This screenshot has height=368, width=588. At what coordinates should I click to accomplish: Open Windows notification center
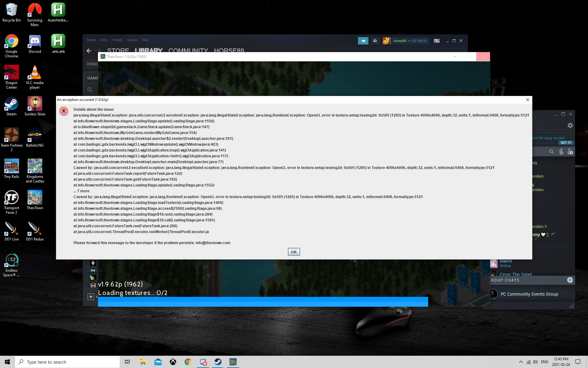578,362
